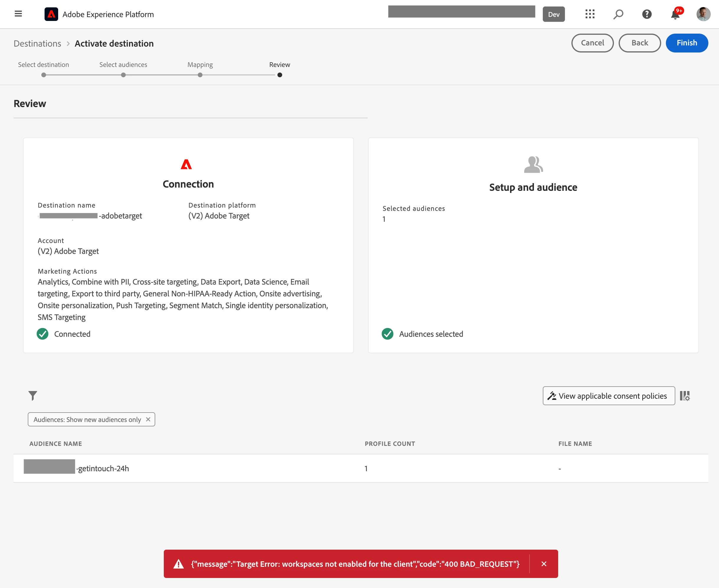719x588 pixels.
Task: Open the hamburger navigation menu
Action: click(x=18, y=14)
